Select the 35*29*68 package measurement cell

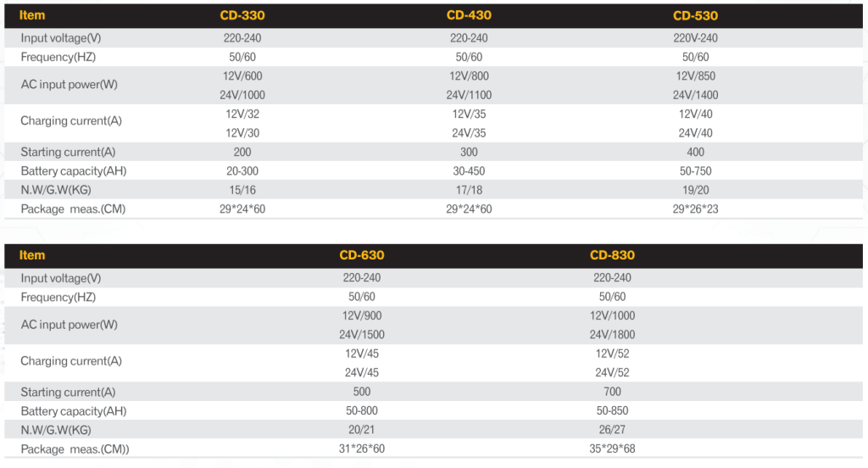click(612, 448)
